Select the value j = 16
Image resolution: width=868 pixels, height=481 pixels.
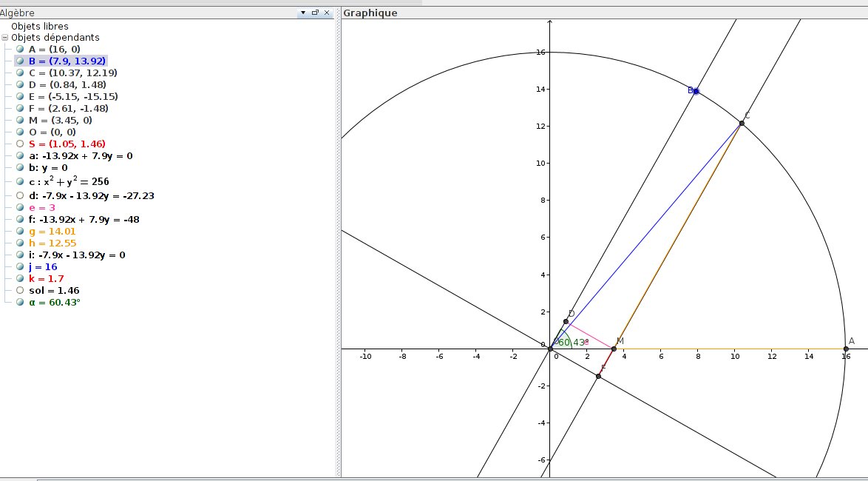pos(43,267)
